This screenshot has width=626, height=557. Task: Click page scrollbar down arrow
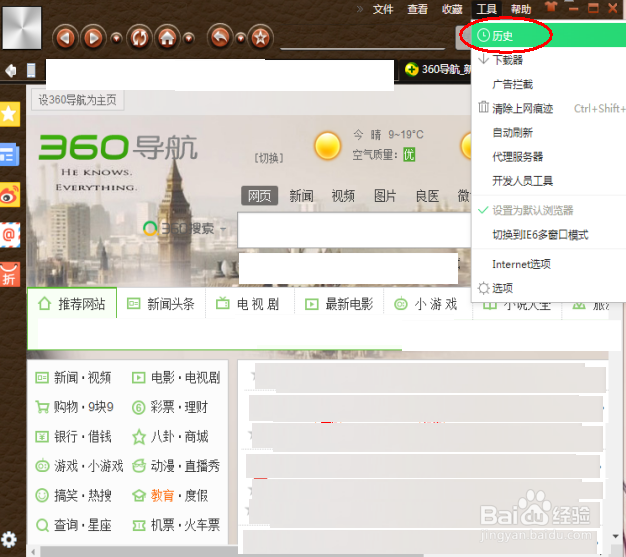(x=615, y=536)
